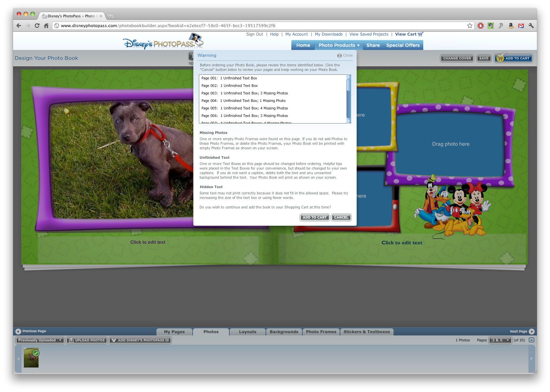The height and width of the screenshot is (392, 550).
Task: Switch to the Layouts tab
Action: (x=248, y=332)
